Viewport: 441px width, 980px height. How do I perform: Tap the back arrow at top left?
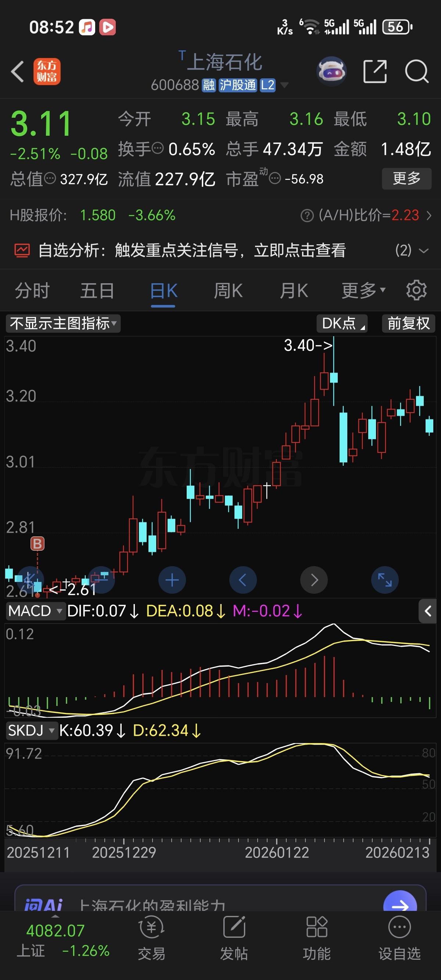coord(18,71)
